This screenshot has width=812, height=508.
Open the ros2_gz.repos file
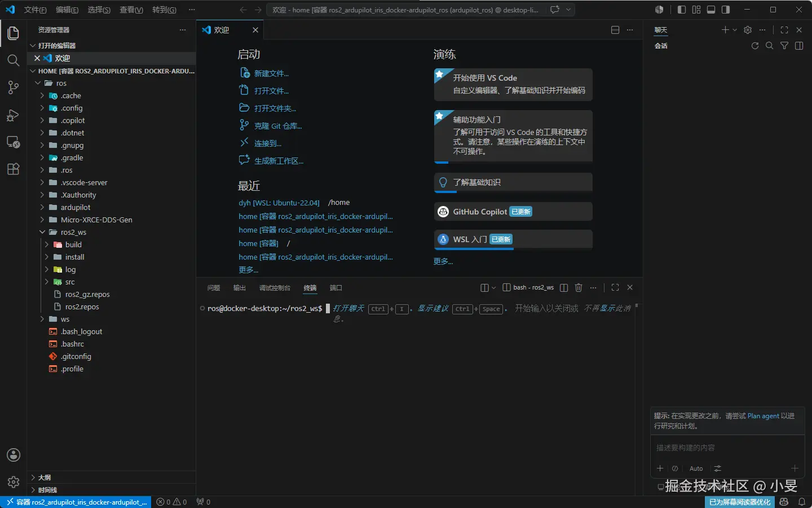click(x=87, y=295)
